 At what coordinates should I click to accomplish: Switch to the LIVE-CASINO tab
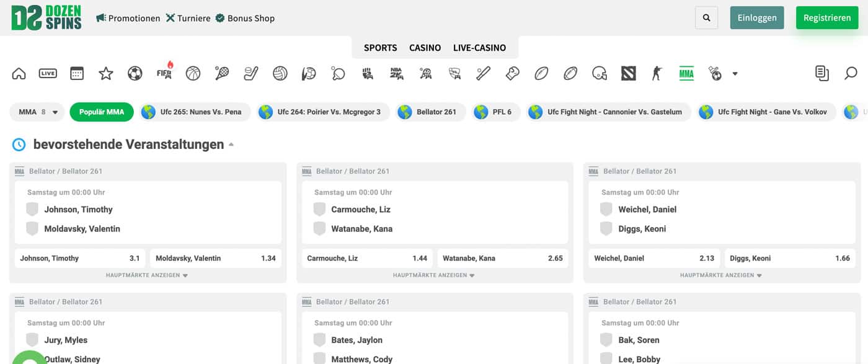click(x=480, y=48)
